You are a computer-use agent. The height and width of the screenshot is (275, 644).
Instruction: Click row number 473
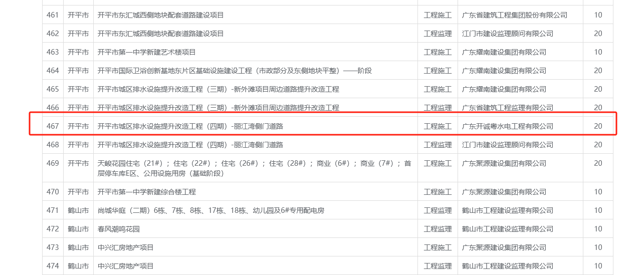pyautogui.click(x=53, y=247)
